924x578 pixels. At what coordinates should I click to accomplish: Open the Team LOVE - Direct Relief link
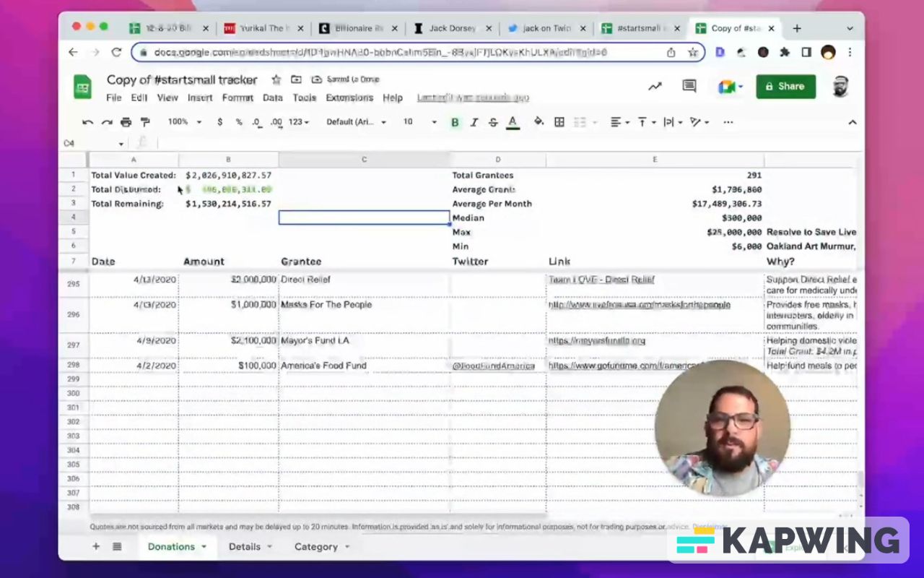click(x=601, y=280)
